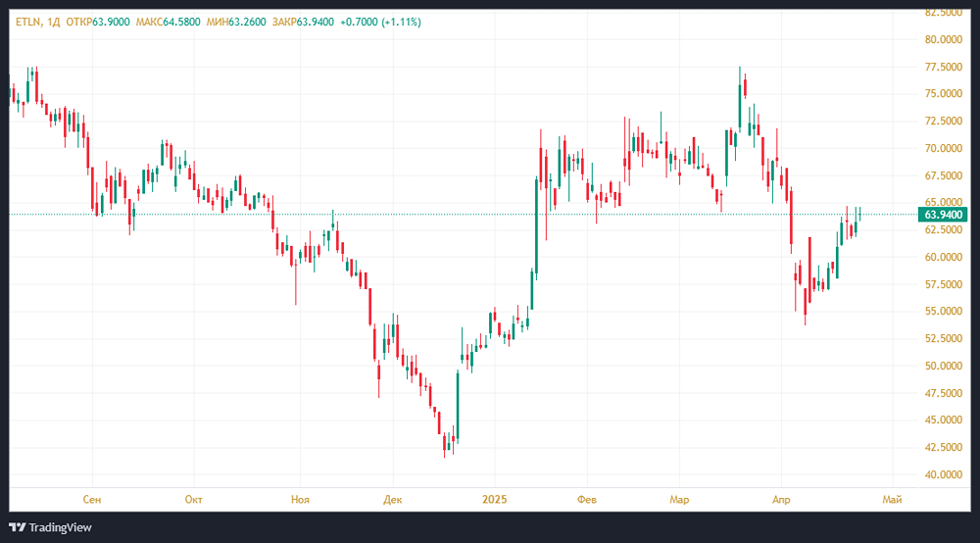980x543 pixels.
Task: Click the ОТКР open value 63.9000
Action: [x=112, y=23]
